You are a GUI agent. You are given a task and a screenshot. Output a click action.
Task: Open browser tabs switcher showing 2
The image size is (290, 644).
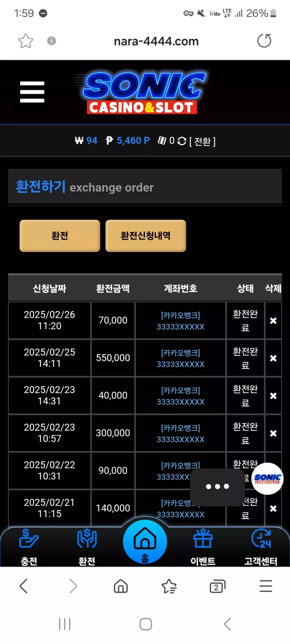[217, 587]
